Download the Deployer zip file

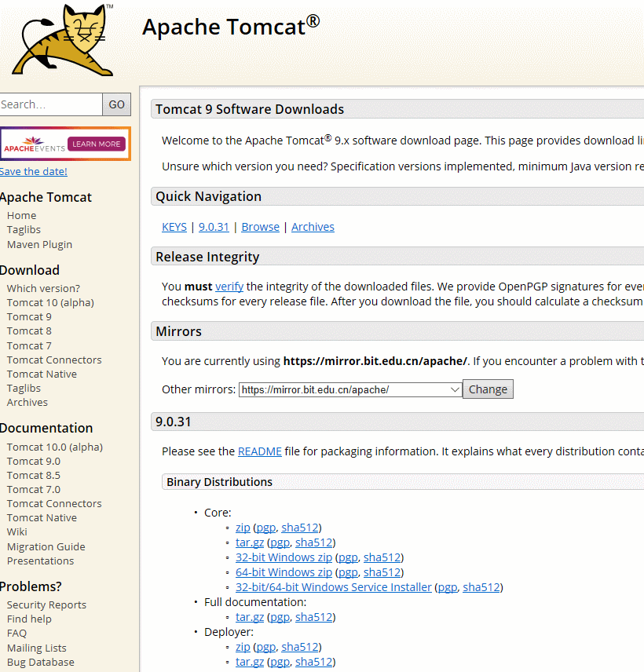click(x=243, y=647)
